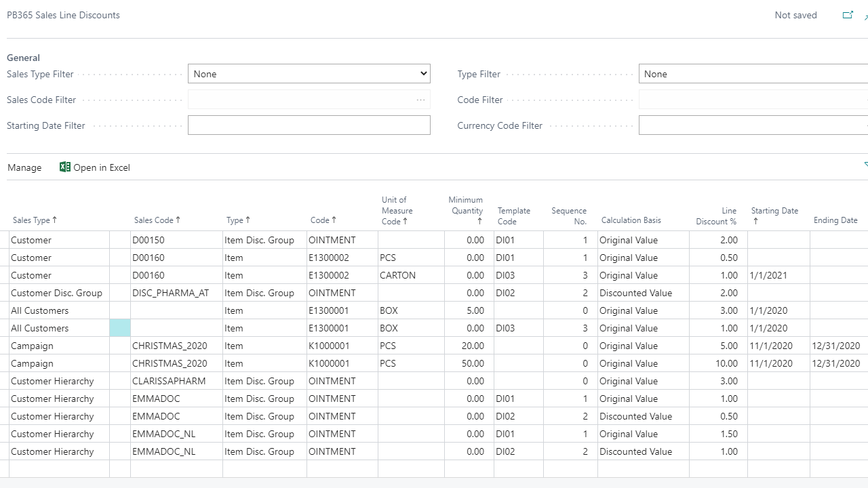Open the Manage menu
The image size is (868, 488).
tap(24, 167)
